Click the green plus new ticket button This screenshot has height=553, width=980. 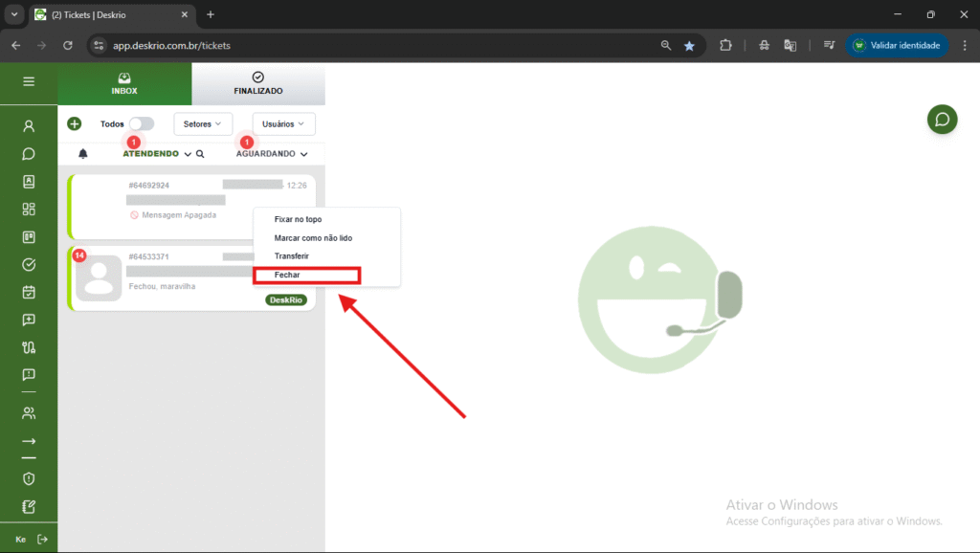point(75,123)
